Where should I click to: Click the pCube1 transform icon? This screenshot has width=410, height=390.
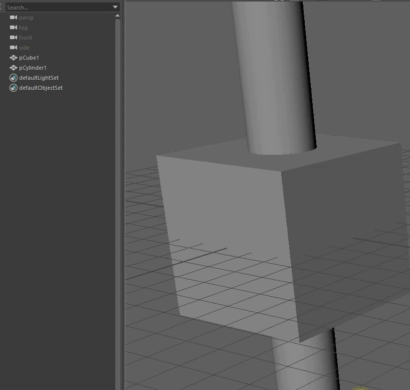pyautogui.click(x=13, y=58)
